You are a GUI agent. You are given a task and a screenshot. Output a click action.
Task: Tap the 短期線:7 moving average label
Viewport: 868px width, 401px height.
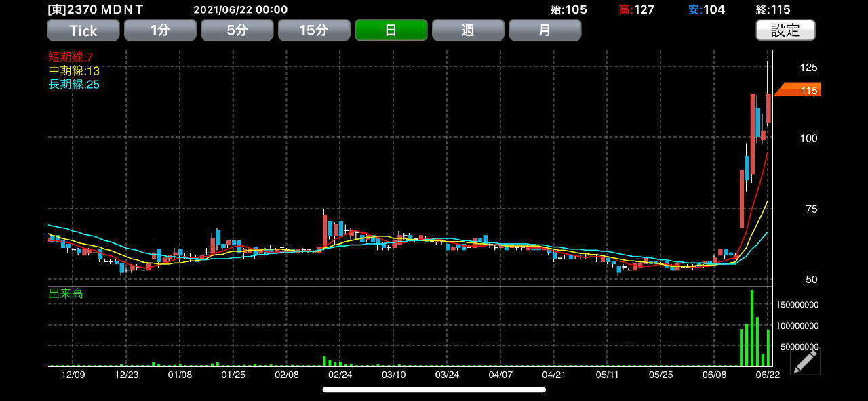click(x=71, y=57)
